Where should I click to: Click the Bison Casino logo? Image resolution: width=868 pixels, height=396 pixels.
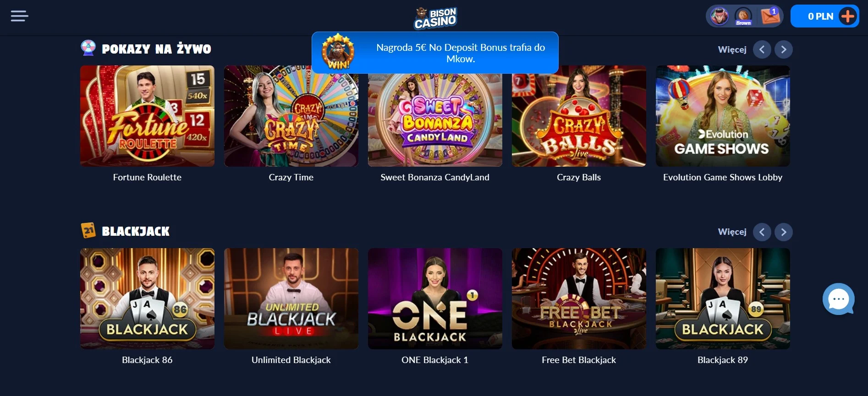click(x=435, y=18)
